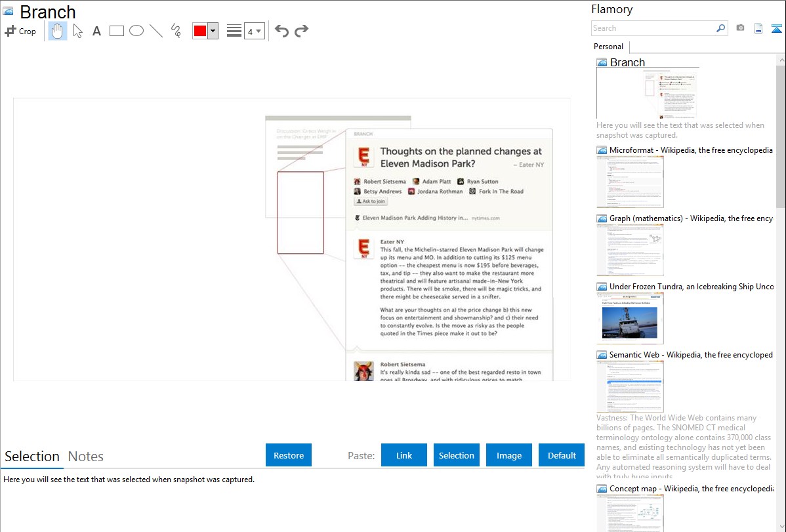
Task: Click the blue triangle icon next to page icon
Action: [776, 28]
